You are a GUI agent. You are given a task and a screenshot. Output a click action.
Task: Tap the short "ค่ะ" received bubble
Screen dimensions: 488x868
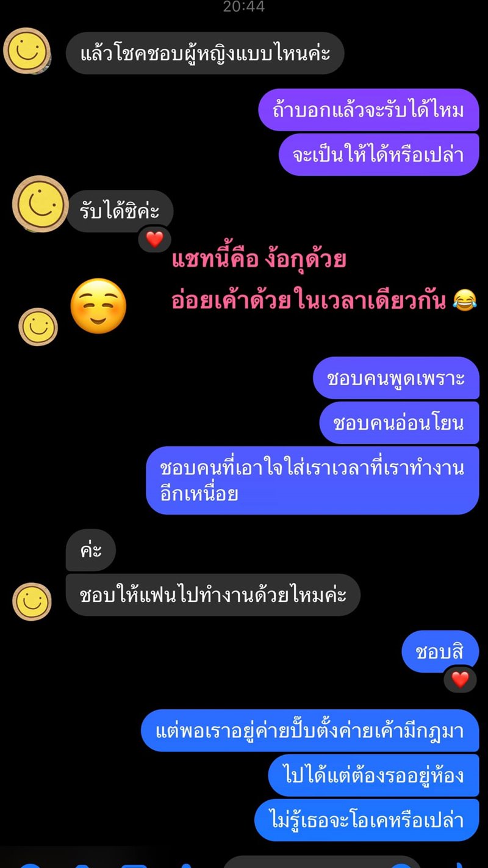(x=90, y=550)
